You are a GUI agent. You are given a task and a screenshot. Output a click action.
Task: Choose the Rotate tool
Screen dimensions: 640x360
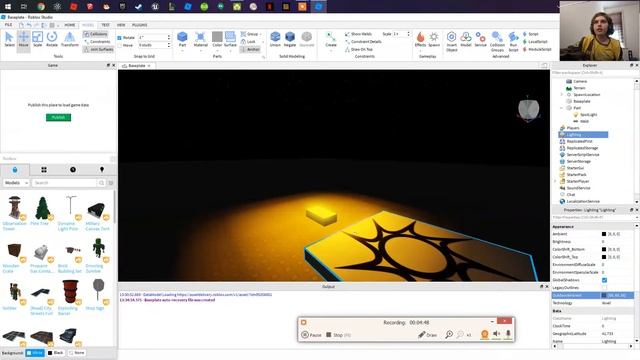pyautogui.click(x=52, y=39)
